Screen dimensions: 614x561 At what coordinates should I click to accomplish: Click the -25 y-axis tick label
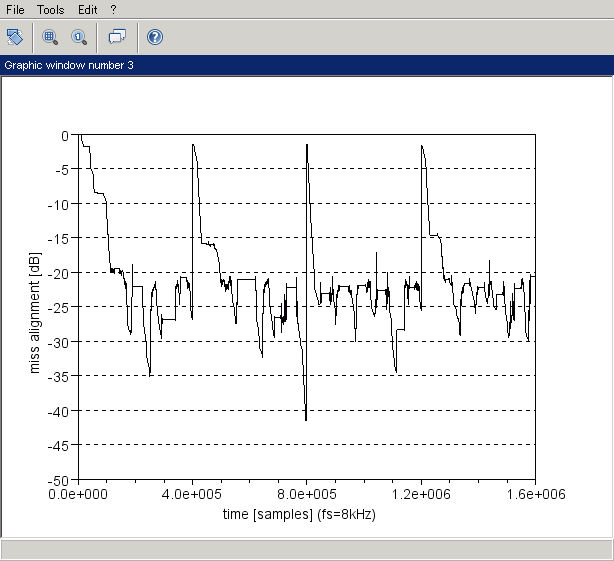pos(60,307)
